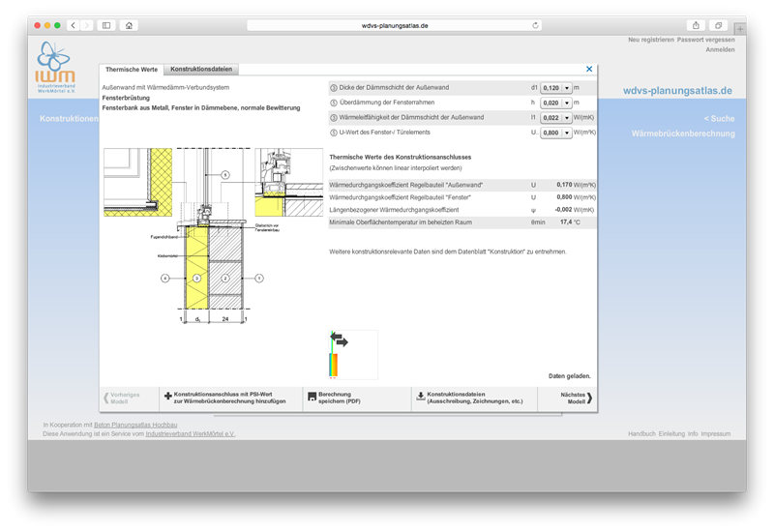Close the Thermische Werte dialog

coord(589,69)
